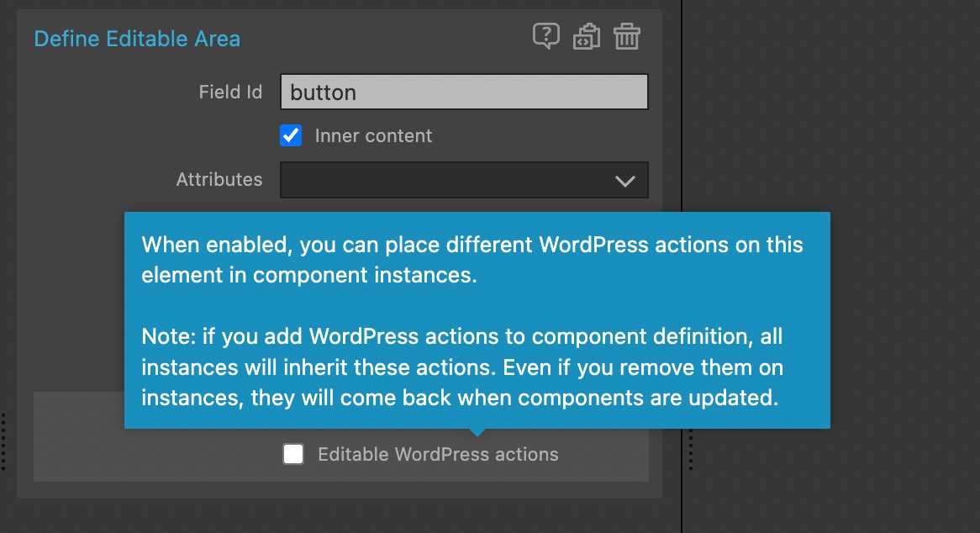Click the dotted handle on the vertical divider line
The height and width of the screenshot is (533, 980).
pos(691,449)
